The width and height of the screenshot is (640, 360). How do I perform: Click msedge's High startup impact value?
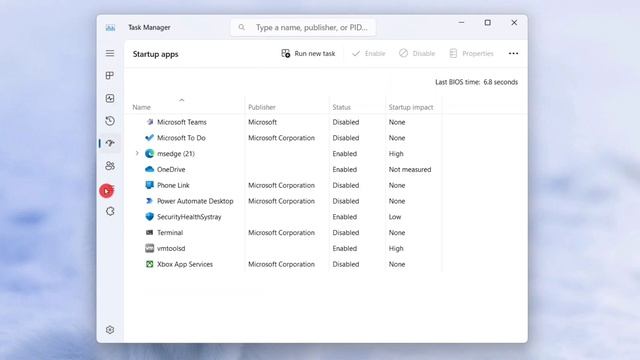tap(396, 153)
